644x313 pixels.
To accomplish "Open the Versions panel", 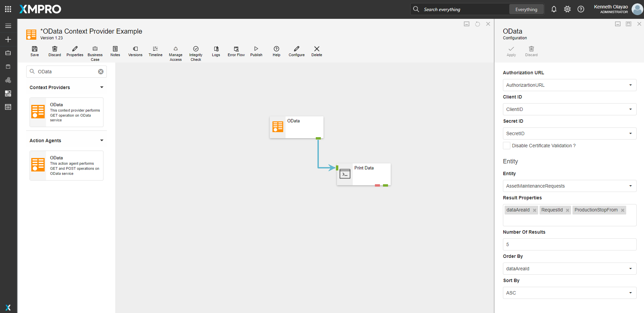I will 135,51.
